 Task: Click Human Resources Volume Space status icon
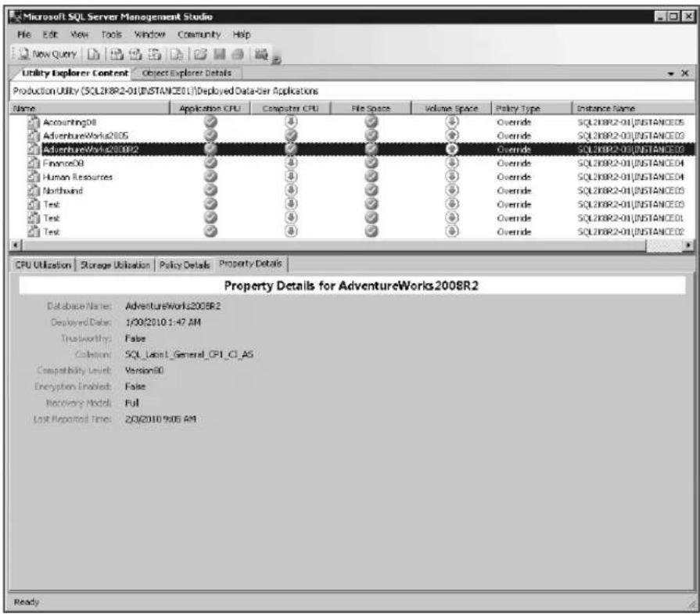click(452, 177)
